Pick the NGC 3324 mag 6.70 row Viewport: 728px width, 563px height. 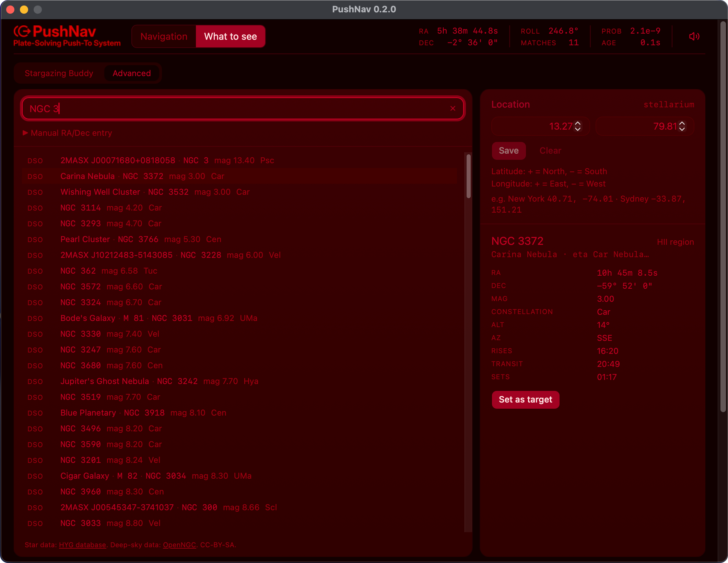pos(239,302)
